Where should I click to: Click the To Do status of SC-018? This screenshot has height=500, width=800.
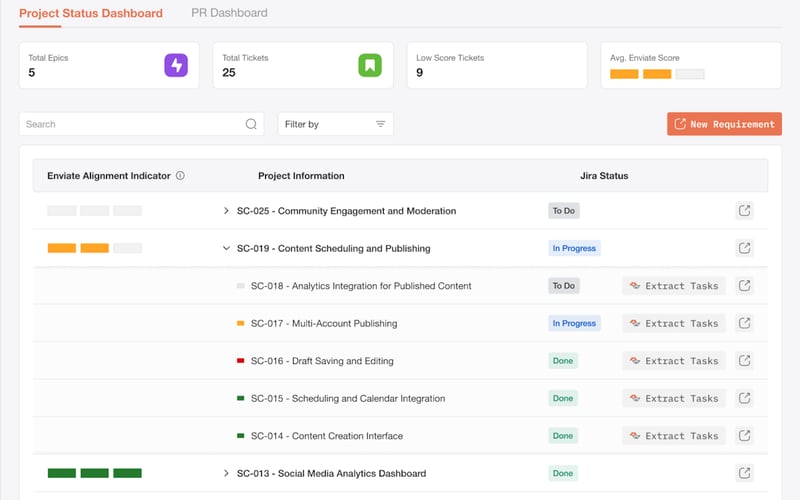pos(564,286)
